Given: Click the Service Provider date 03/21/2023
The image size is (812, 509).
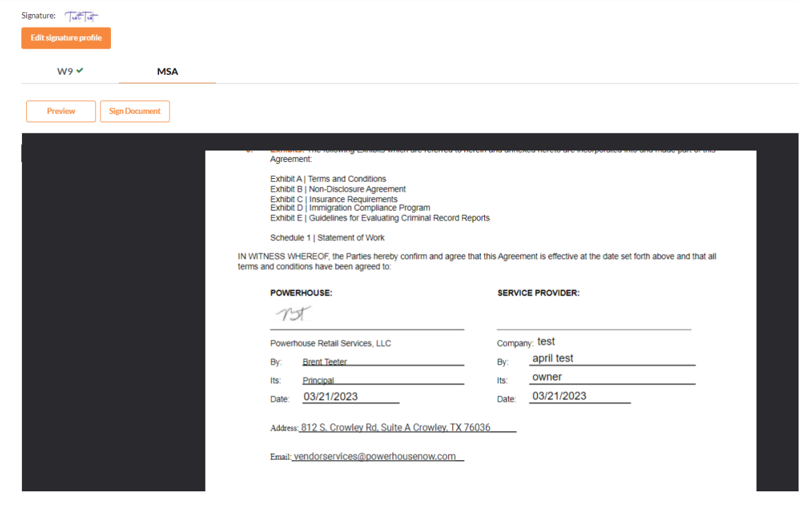Looking at the screenshot, I should (559, 396).
